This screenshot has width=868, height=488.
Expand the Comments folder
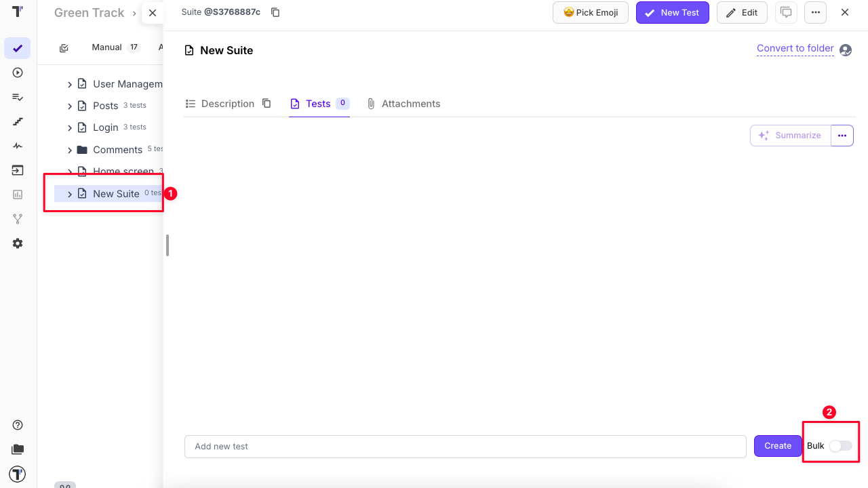point(69,150)
